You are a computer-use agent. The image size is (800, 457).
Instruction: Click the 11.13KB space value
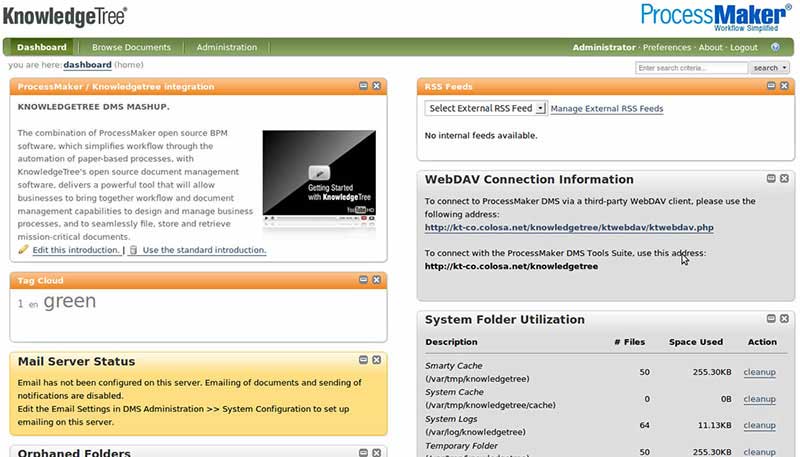[714, 425]
